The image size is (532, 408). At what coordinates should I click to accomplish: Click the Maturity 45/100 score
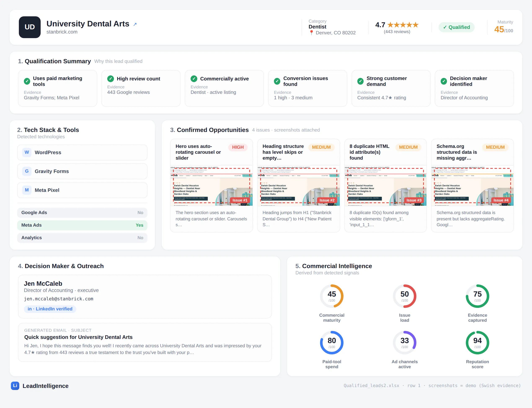pyautogui.click(x=504, y=29)
